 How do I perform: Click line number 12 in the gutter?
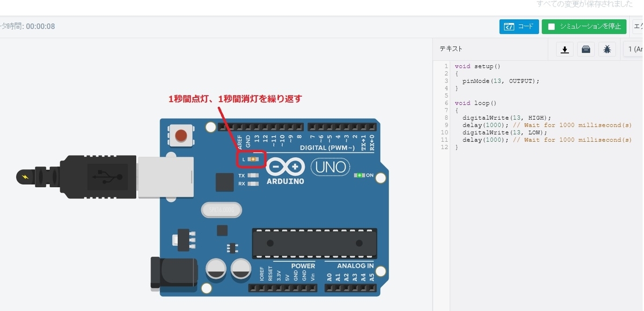tap(444, 147)
